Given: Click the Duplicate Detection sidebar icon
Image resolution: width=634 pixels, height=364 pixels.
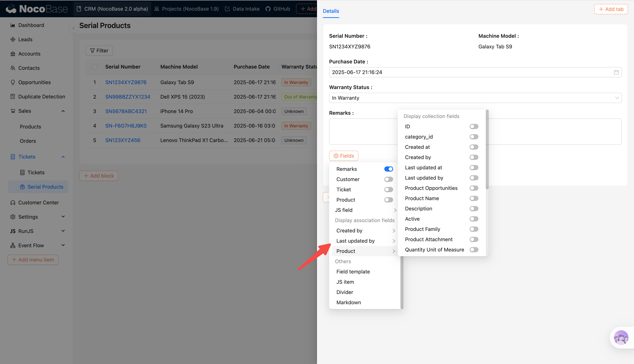Looking at the screenshot, I should click(13, 97).
